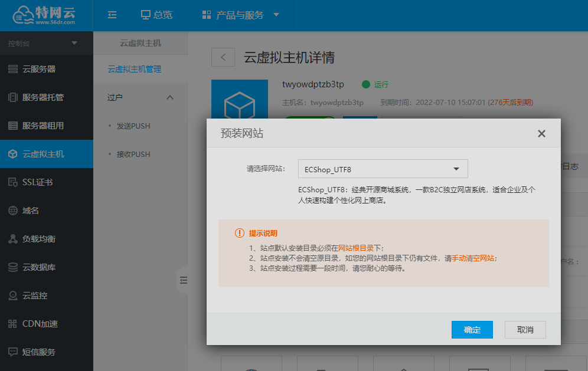The height and width of the screenshot is (371, 588).
Task: Open 服务器托管 in the sidebar
Action: coord(47,97)
